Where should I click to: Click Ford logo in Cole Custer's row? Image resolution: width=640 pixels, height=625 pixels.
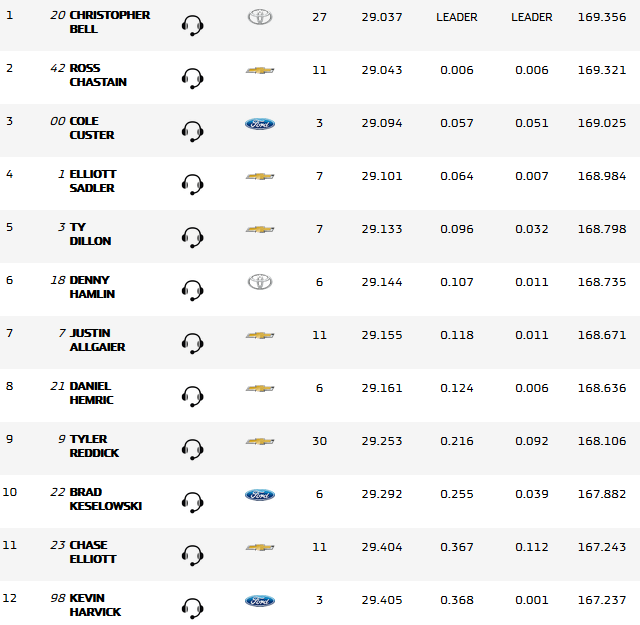pyautogui.click(x=260, y=123)
